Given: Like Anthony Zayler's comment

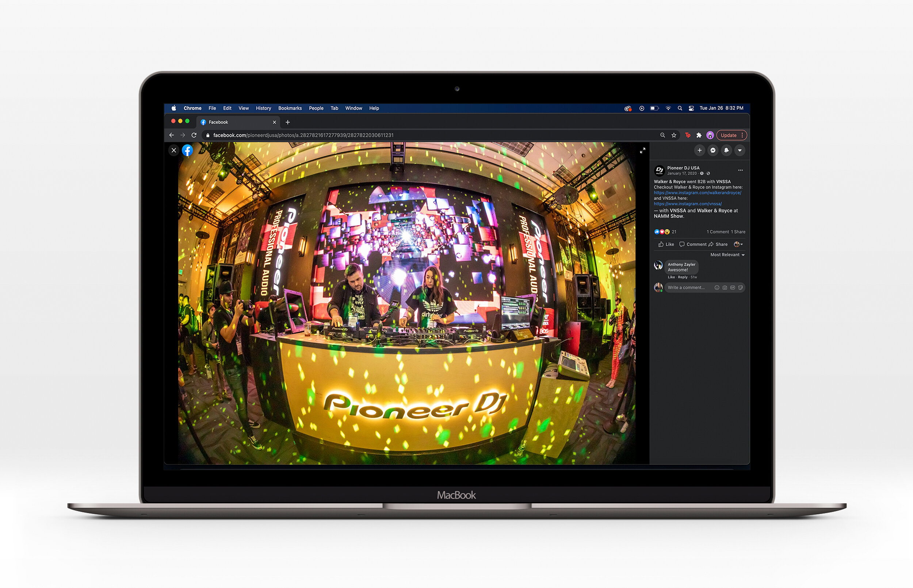Looking at the screenshot, I should coord(671,277).
